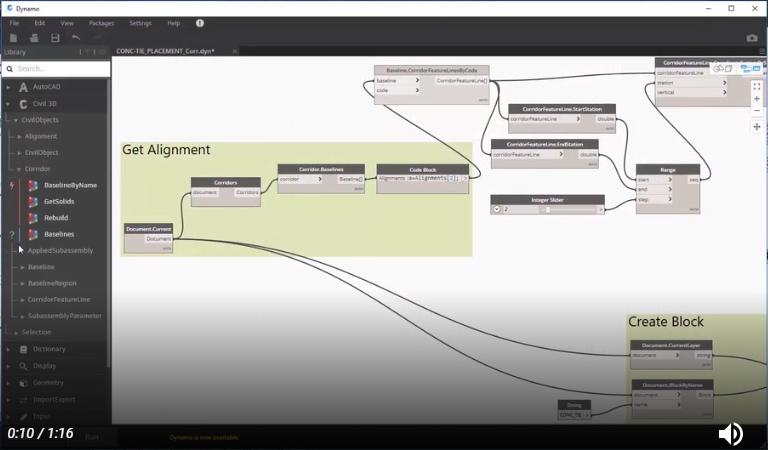
Task: Select the BaselineByName library node
Action: pos(71,185)
